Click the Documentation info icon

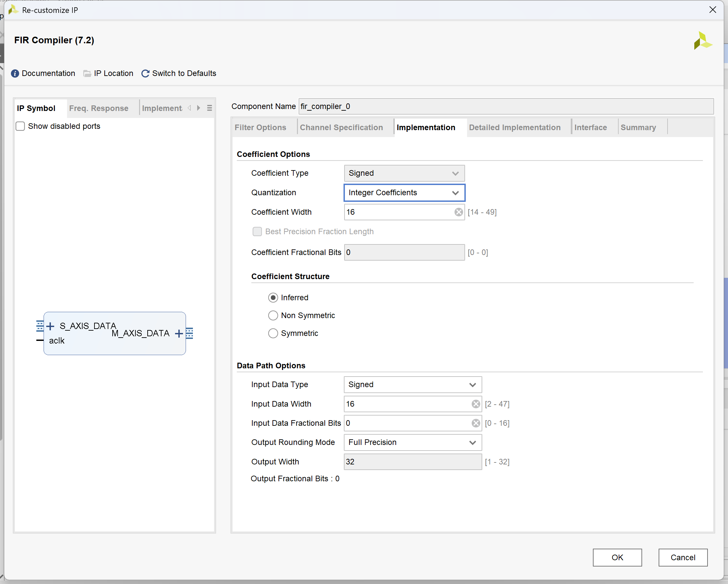tap(15, 74)
